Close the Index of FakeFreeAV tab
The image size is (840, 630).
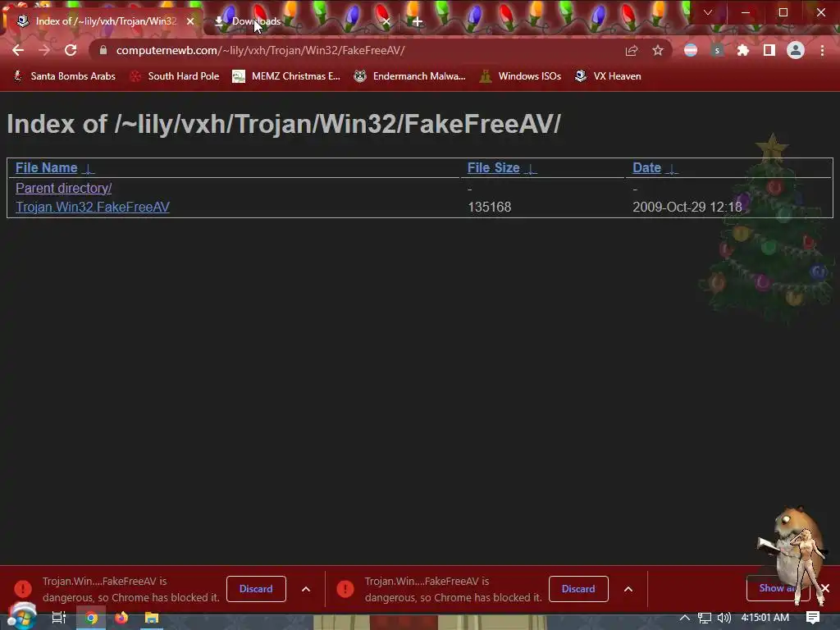[x=190, y=21]
